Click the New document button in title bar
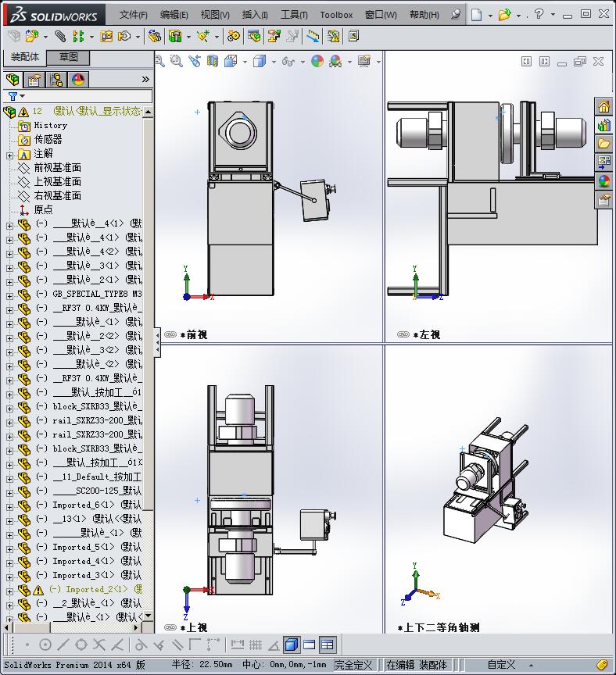 [x=476, y=15]
